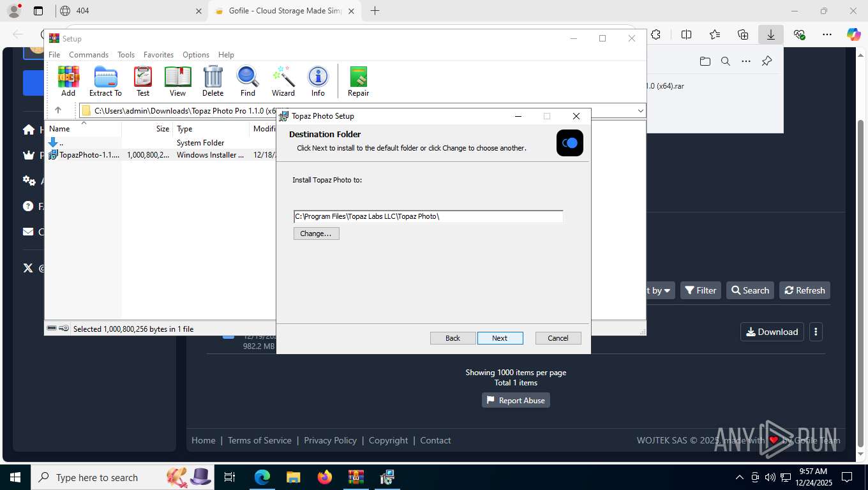The image size is (868, 490).
Task: Open the Tools menu
Action: [x=126, y=55]
